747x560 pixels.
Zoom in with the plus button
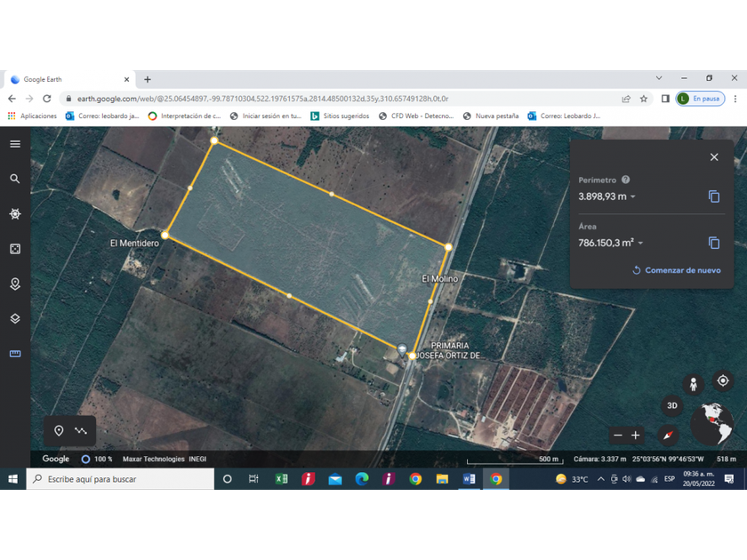click(x=636, y=436)
